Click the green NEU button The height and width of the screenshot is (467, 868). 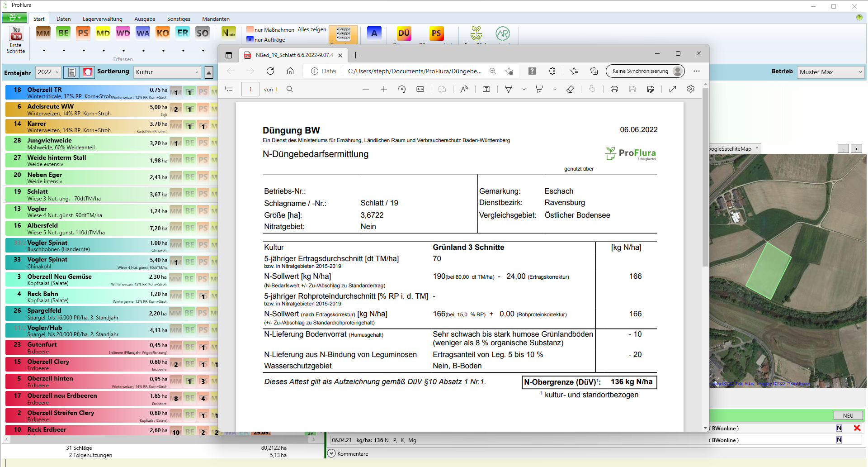tap(848, 415)
